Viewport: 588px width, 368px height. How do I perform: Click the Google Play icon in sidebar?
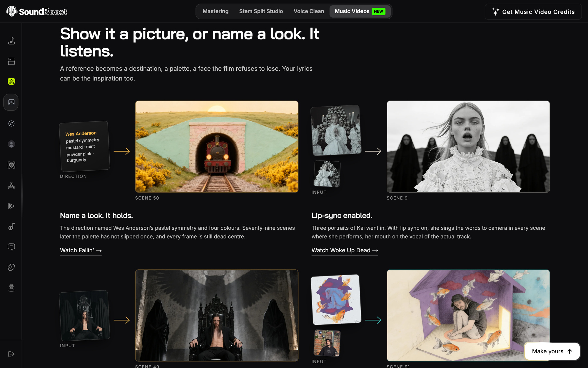tap(11, 206)
